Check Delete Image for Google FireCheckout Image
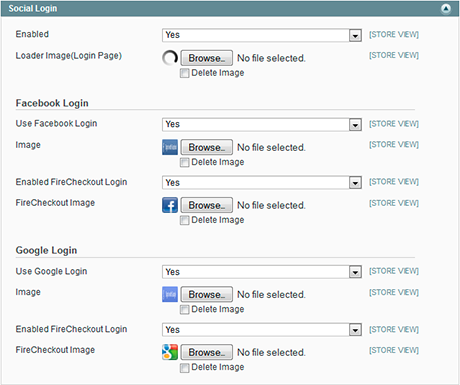 [x=184, y=368]
